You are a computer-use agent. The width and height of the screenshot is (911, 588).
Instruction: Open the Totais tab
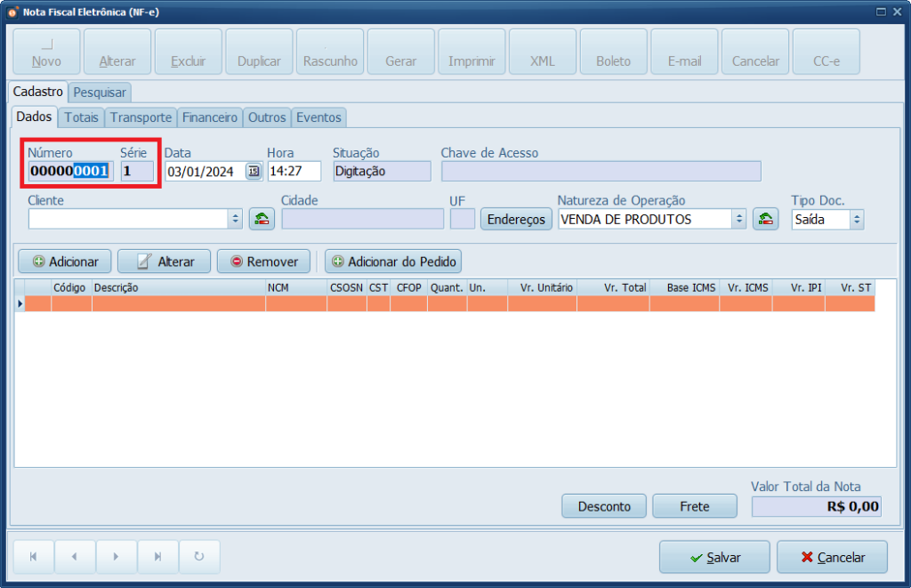(x=82, y=117)
